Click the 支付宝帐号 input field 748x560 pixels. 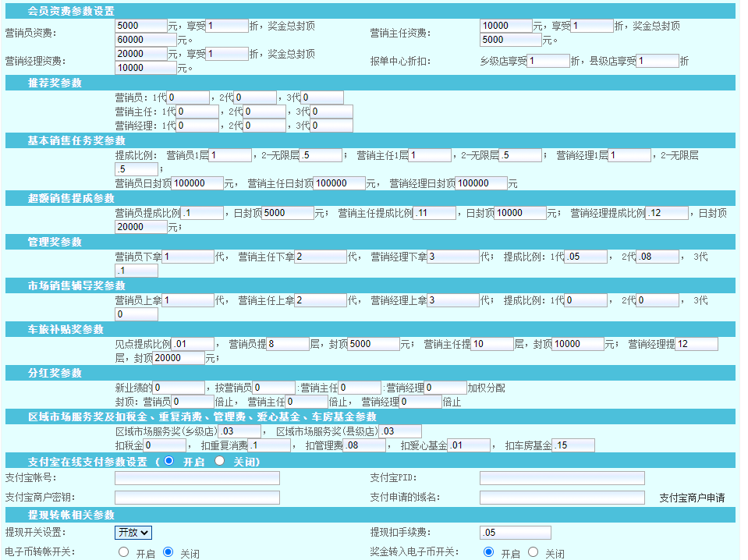(197, 478)
